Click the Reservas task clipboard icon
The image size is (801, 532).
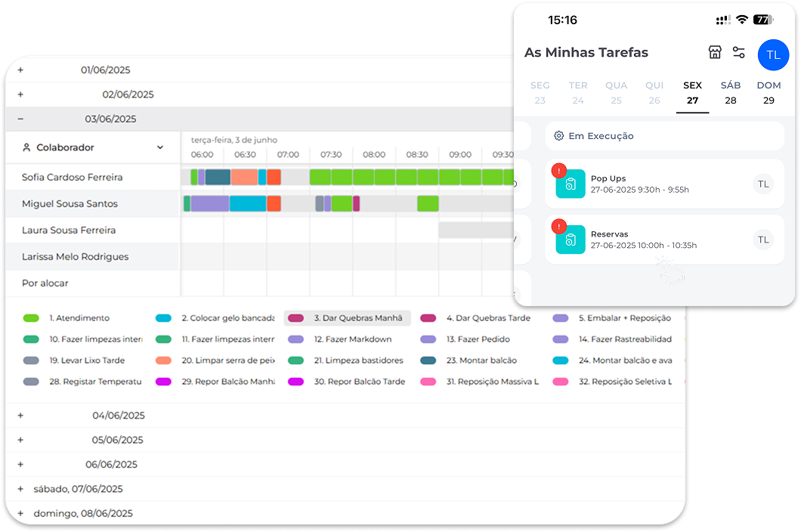pyautogui.click(x=571, y=240)
